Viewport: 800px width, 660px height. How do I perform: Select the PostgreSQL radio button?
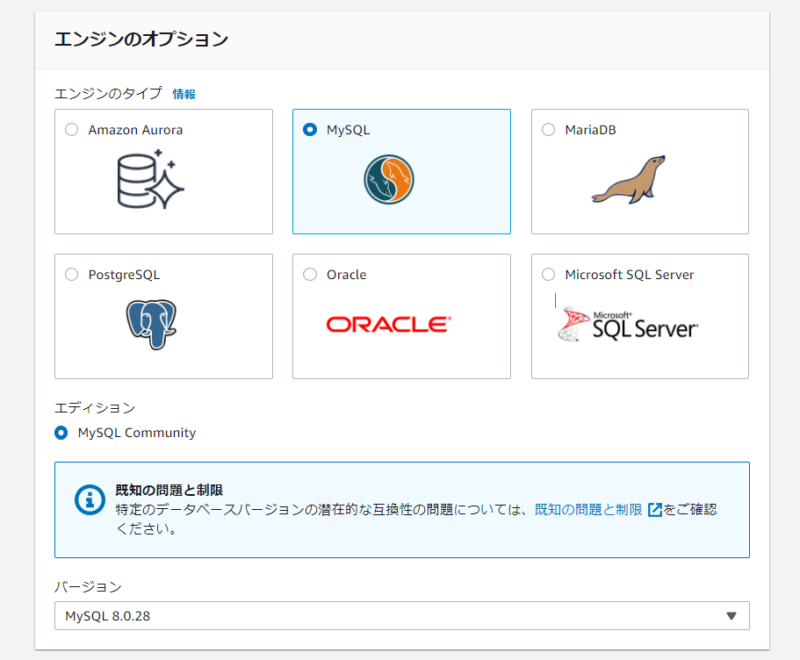pyautogui.click(x=71, y=274)
